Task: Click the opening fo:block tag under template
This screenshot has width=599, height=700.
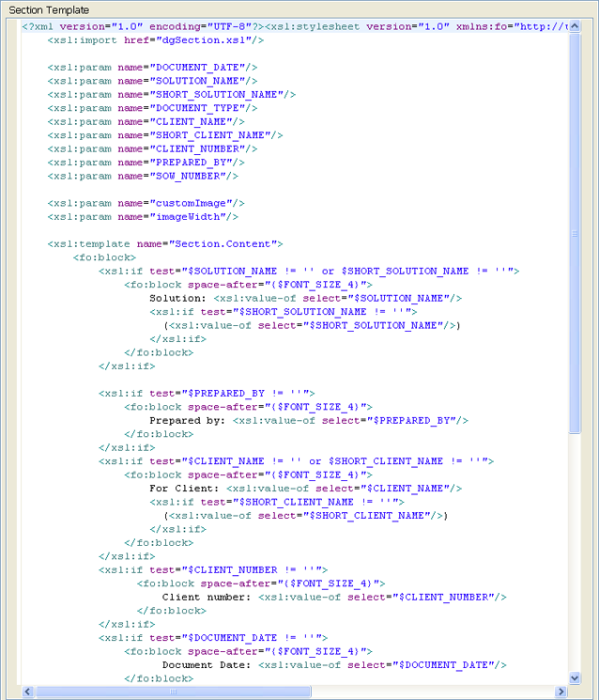Action: pyautogui.click(x=104, y=257)
